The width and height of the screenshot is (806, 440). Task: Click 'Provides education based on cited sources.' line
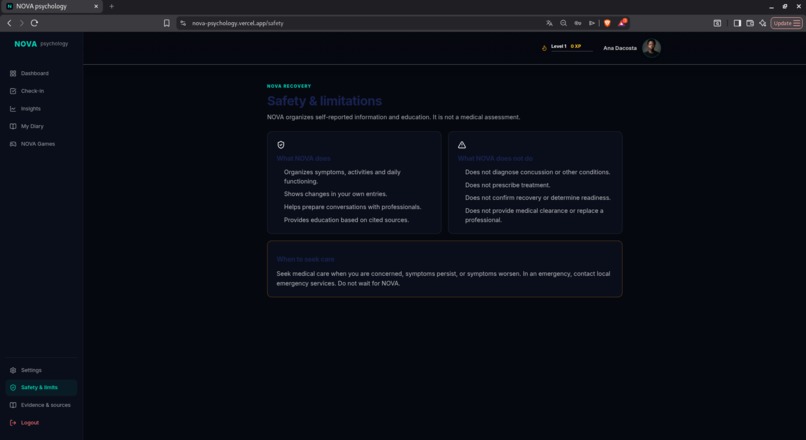tap(346, 220)
